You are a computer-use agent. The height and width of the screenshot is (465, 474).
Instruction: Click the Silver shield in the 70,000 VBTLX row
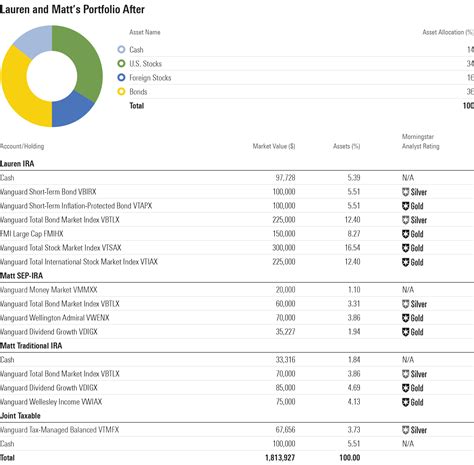405,374
